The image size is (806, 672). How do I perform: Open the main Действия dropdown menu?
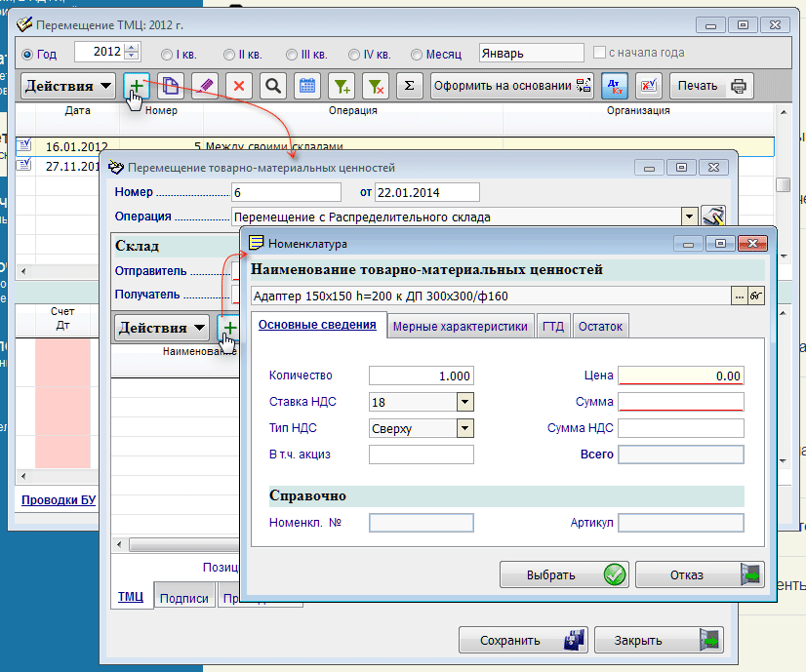68,85
